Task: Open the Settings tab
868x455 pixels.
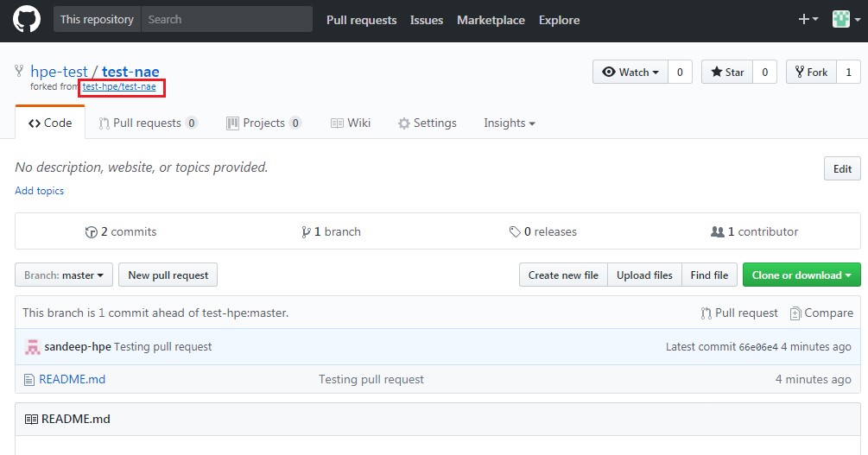Action: point(427,123)
